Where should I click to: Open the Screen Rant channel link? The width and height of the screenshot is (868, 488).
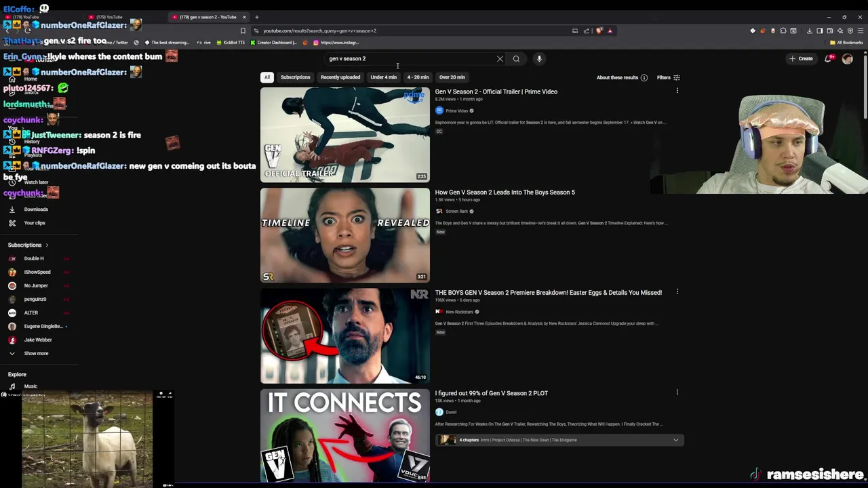(x=456, y=211)
